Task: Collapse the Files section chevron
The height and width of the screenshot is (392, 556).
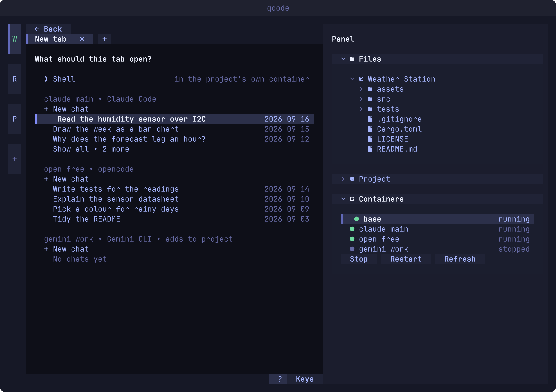Action: click(x=343, y=59)
